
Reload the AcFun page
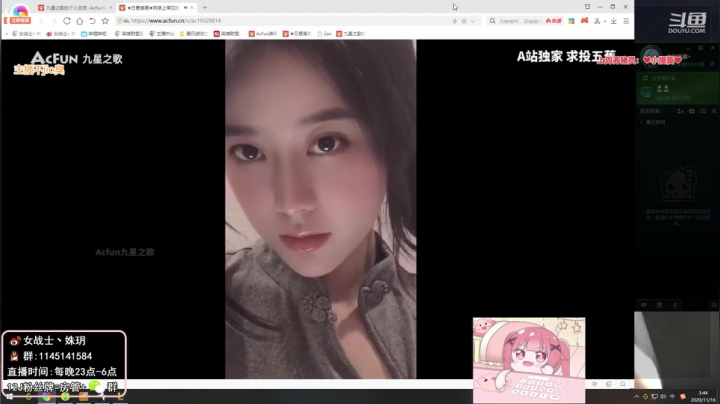(x=67, y=21)
